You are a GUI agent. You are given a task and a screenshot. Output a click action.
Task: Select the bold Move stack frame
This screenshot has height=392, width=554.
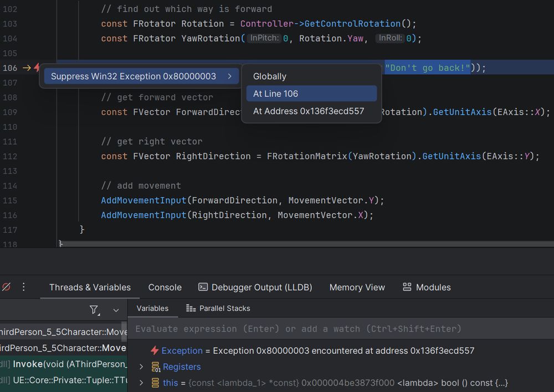click(x=64, y=348)
